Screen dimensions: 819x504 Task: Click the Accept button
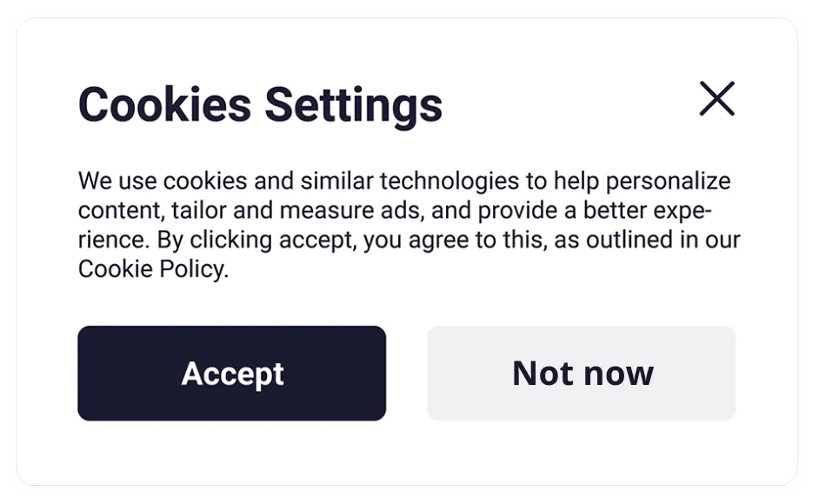pos(232,374)
